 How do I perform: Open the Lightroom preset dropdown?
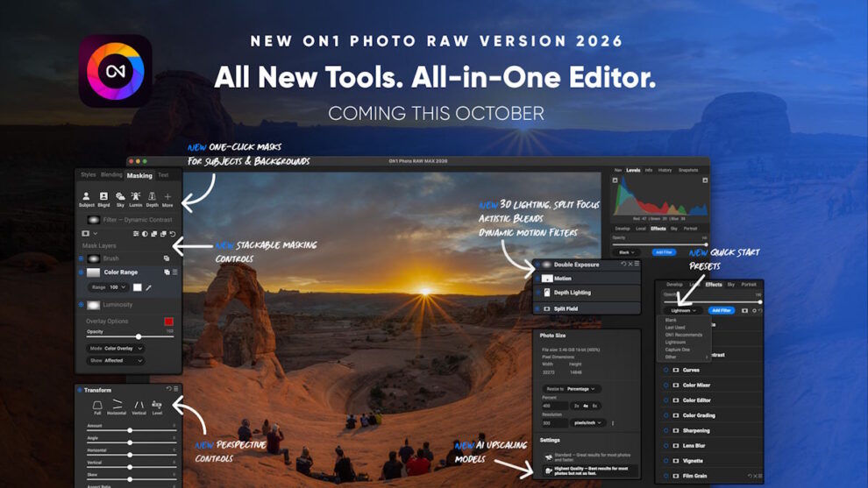[x=684, y=310]
